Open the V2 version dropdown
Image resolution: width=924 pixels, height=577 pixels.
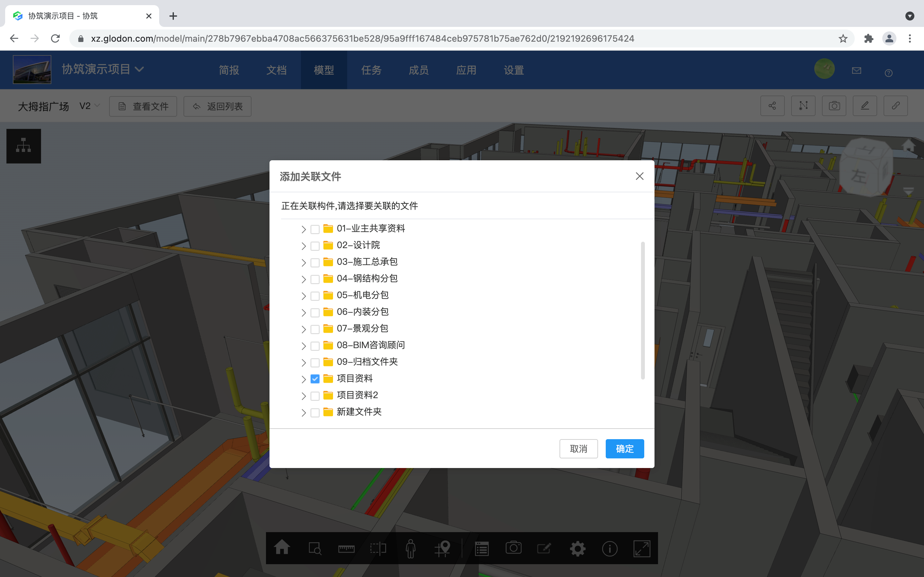89,106
